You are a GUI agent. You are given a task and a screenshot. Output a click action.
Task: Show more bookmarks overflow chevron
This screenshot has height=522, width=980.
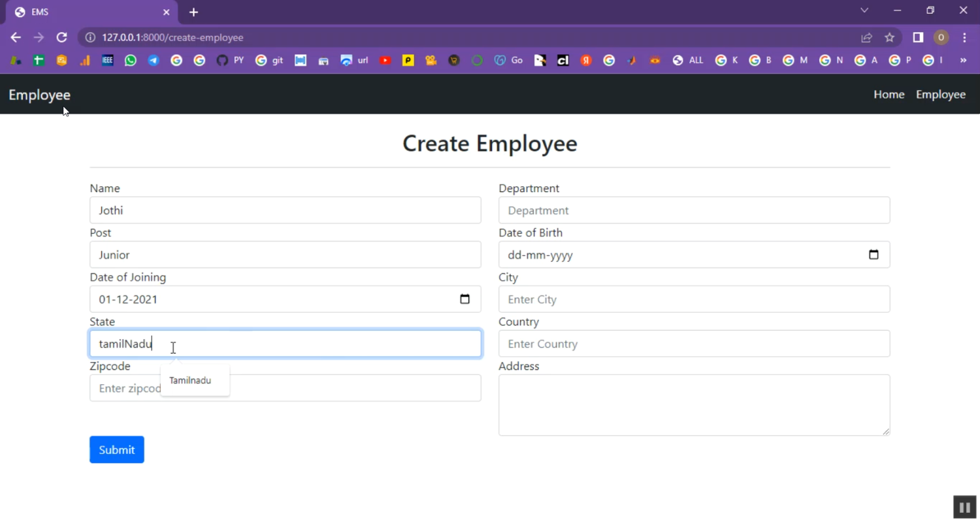tap(963, 61)
